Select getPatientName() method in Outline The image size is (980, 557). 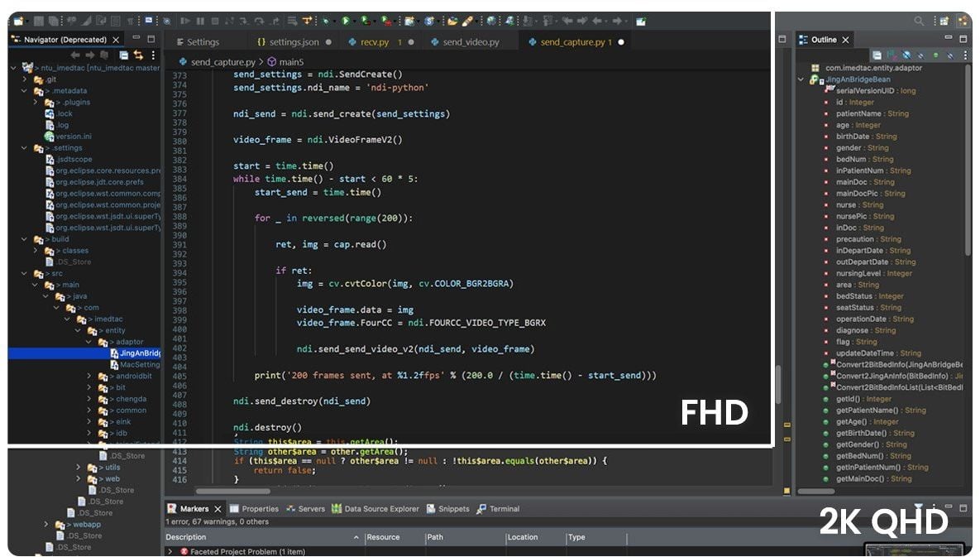tap(881, 411)
